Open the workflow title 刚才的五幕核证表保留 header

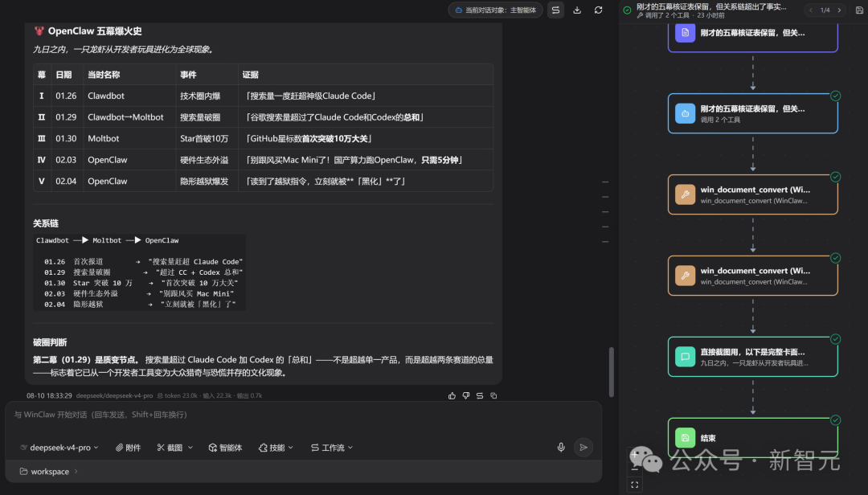[711, 6]
